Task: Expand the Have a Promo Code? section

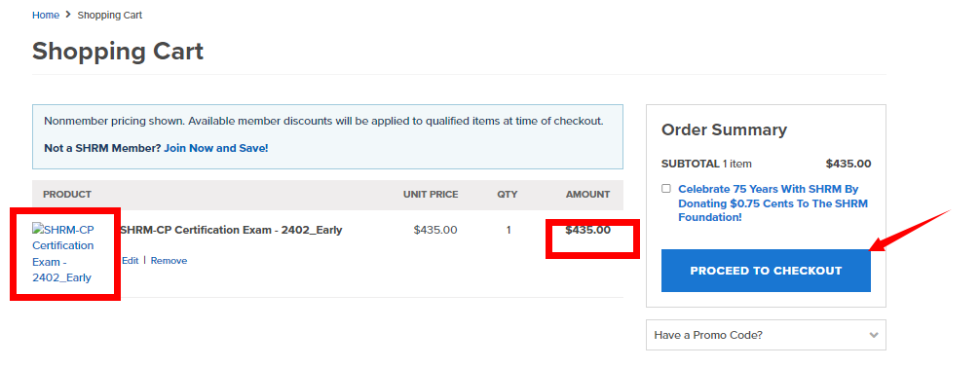Action: [766, 335]
